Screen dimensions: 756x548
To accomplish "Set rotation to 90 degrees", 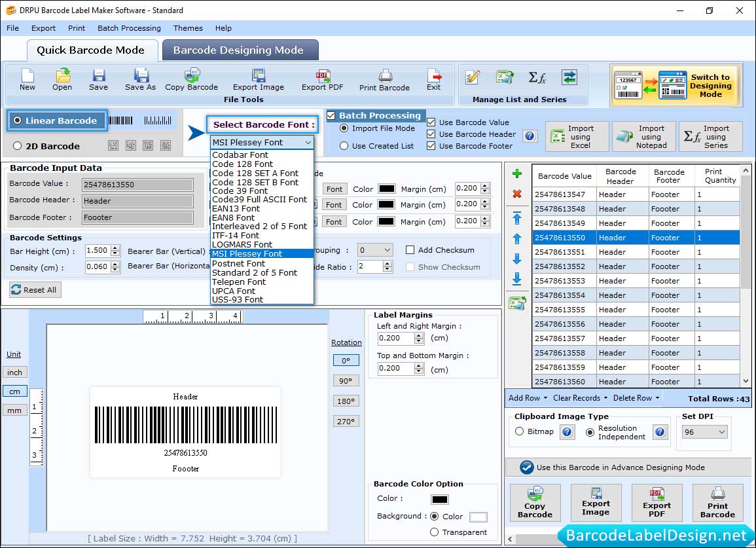I will pyautogui.click(x=346, y=380).
